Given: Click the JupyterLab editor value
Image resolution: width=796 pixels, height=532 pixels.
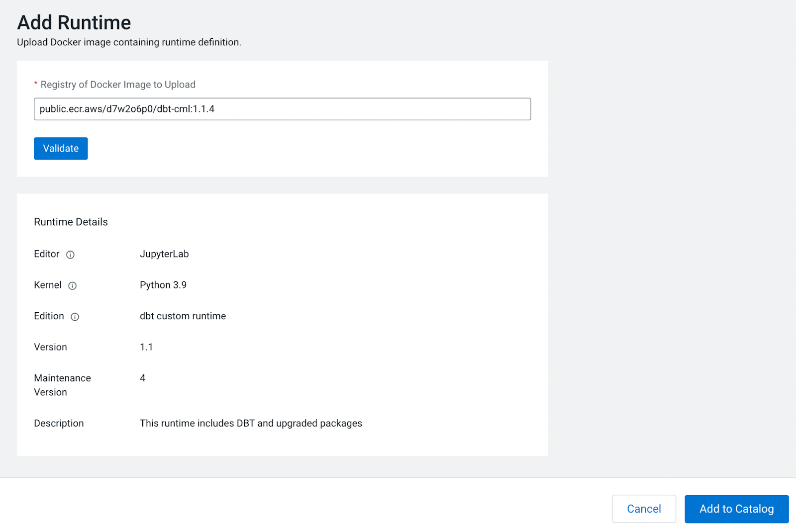Looking at the screenshot, I should point(164,254).
